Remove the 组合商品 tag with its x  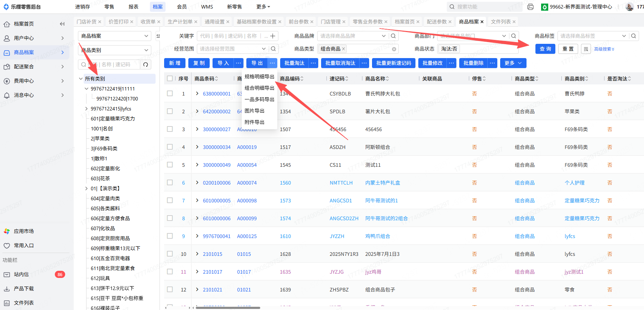point(344,49)
